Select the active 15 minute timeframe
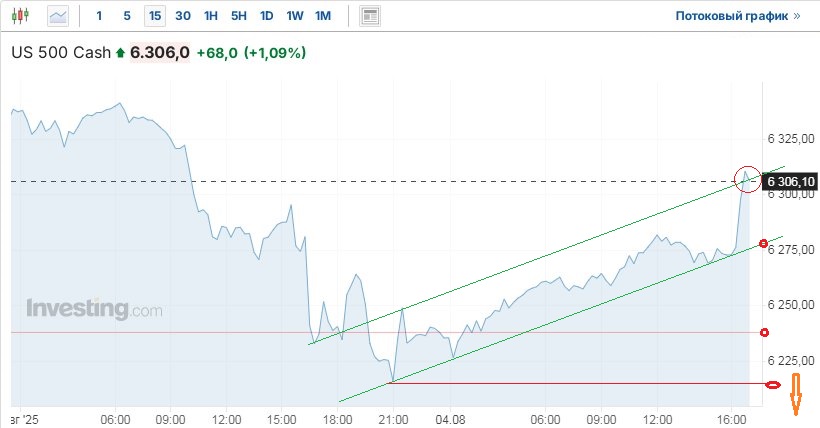Viewport: 820px width, 428px height. (x=154, y=16)
